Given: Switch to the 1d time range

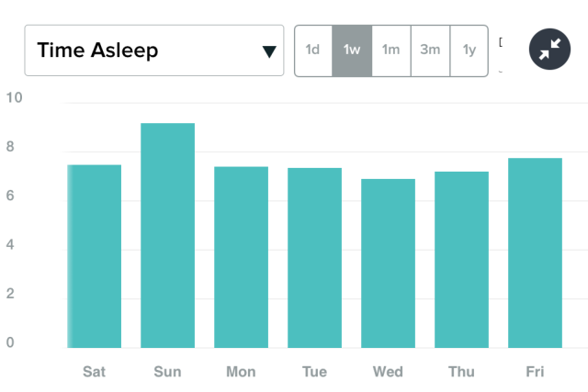Looking at the screenshot, I should point(312,50).
